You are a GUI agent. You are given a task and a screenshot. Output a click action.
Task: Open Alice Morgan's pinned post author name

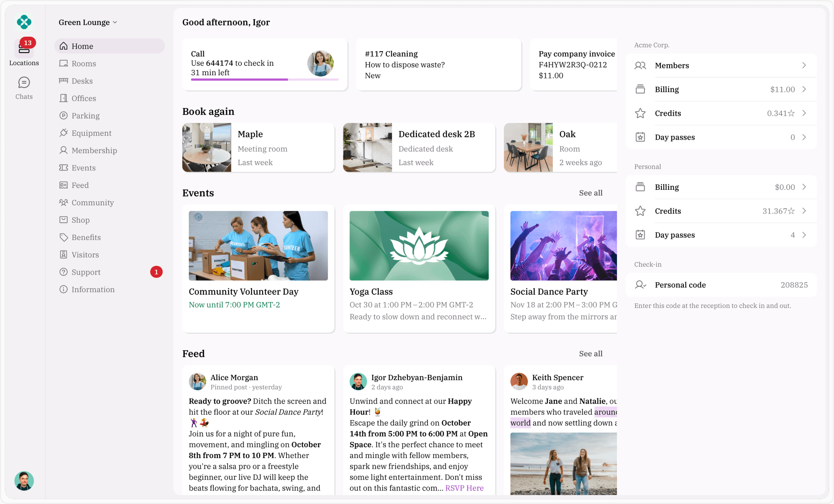click(x=234, y=377)
